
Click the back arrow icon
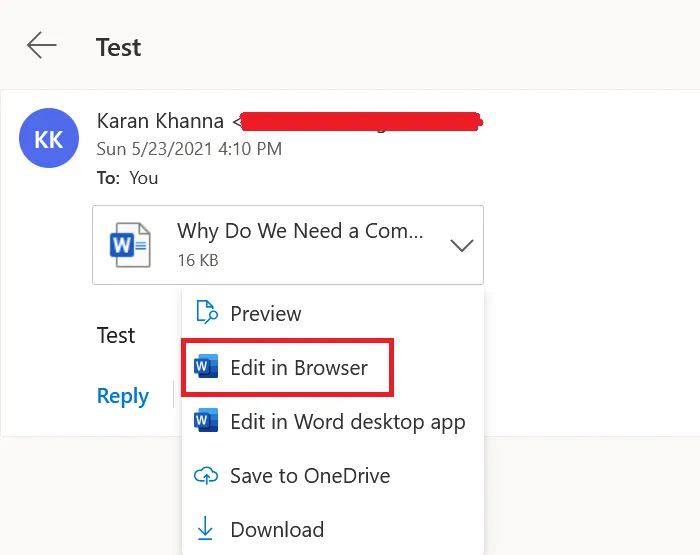click(x=41, y=46)
